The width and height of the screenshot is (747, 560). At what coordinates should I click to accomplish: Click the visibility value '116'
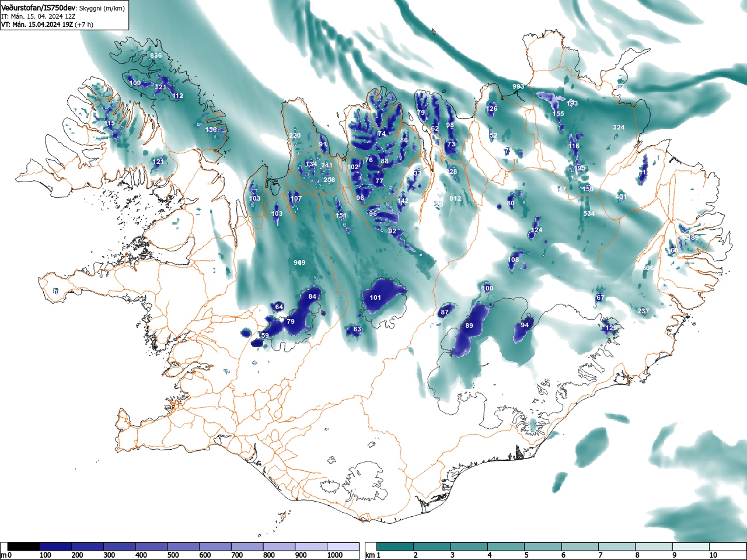(x=574, y=146)
